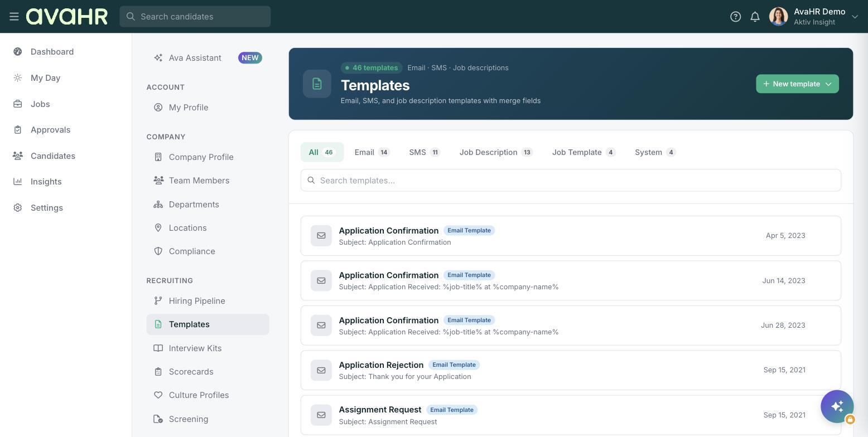Click the Dashboard sidebar icon

point(18,52)
